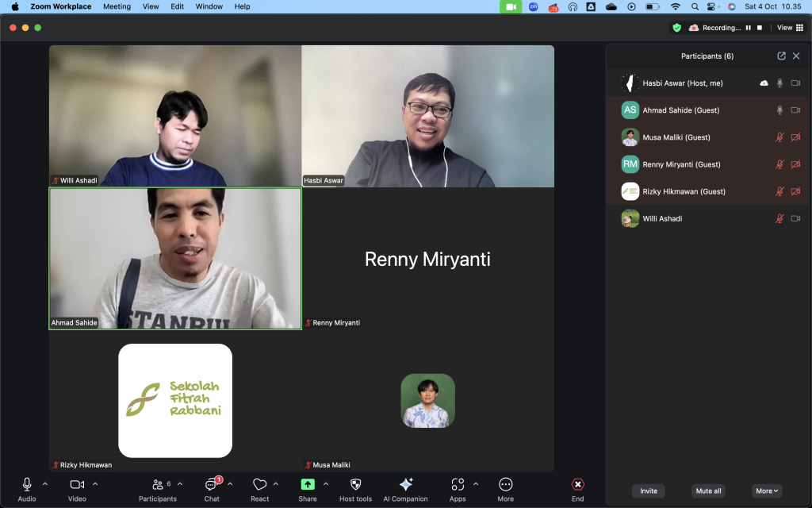Click the Invite button

pos(648,491)
